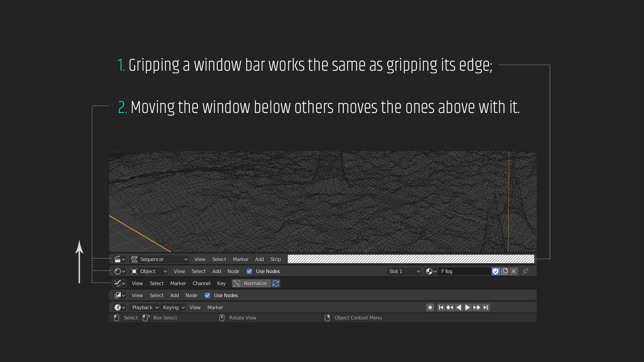
Task: Jump to the first frame
Action: click(441, 307)
